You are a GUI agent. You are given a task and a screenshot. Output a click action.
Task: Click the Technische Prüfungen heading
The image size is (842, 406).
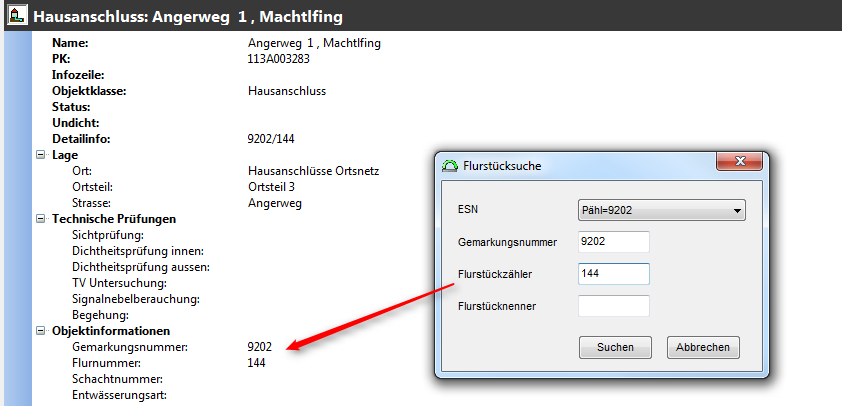click(114, 219)
